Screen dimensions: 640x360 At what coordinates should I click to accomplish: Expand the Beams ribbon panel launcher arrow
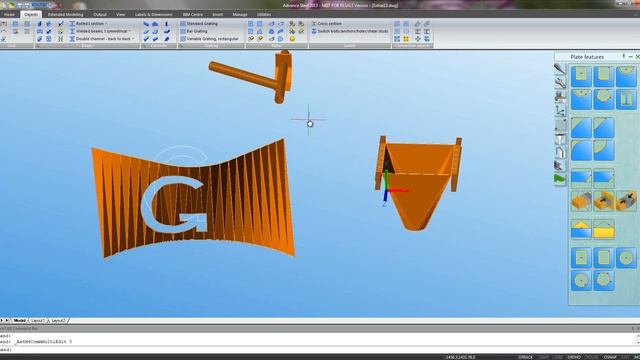tap(38, 46)
